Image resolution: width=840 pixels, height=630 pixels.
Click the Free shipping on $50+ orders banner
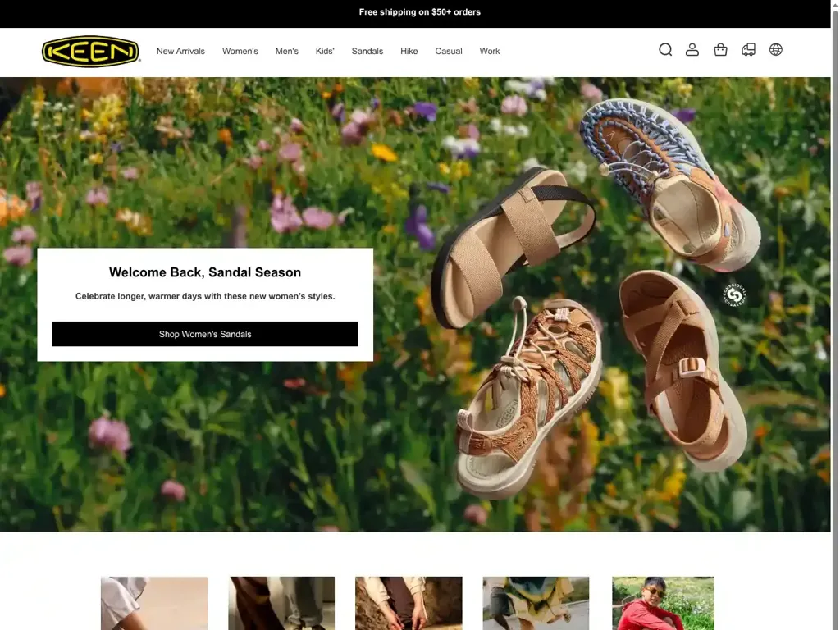pos(419,12)
